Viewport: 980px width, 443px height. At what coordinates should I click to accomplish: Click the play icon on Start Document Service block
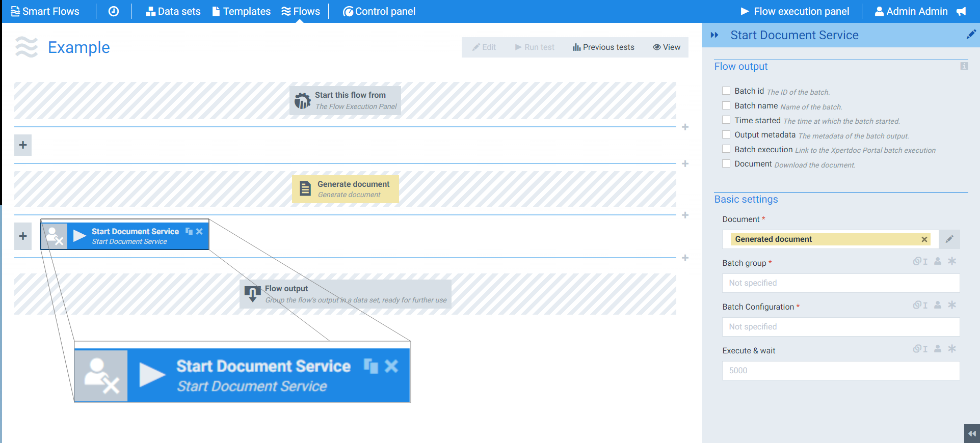(80, 236)
